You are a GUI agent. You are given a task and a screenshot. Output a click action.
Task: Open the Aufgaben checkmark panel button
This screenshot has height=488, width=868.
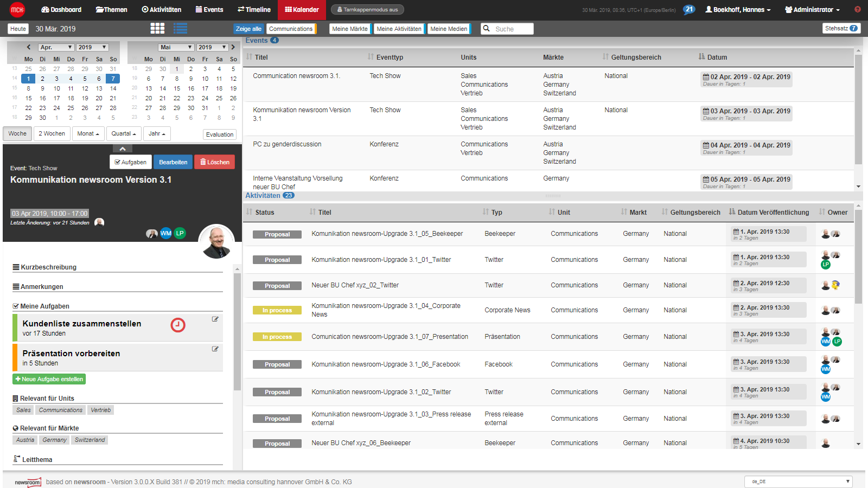pos(130,162)
